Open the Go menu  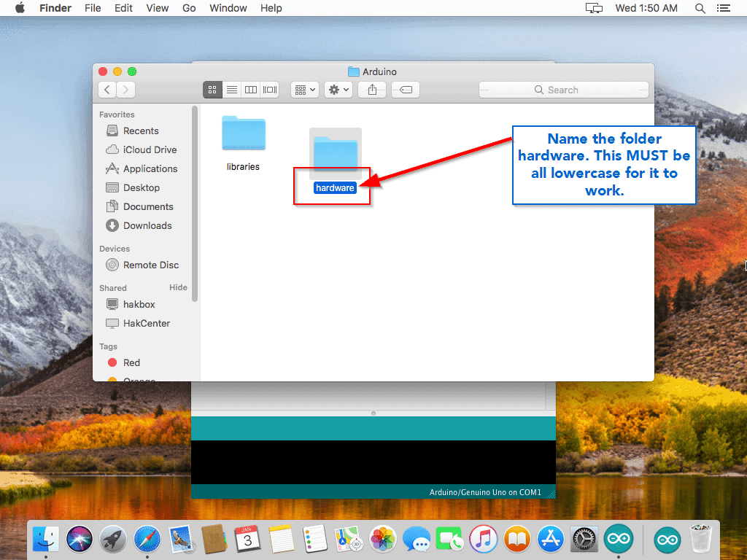point(189,8)
